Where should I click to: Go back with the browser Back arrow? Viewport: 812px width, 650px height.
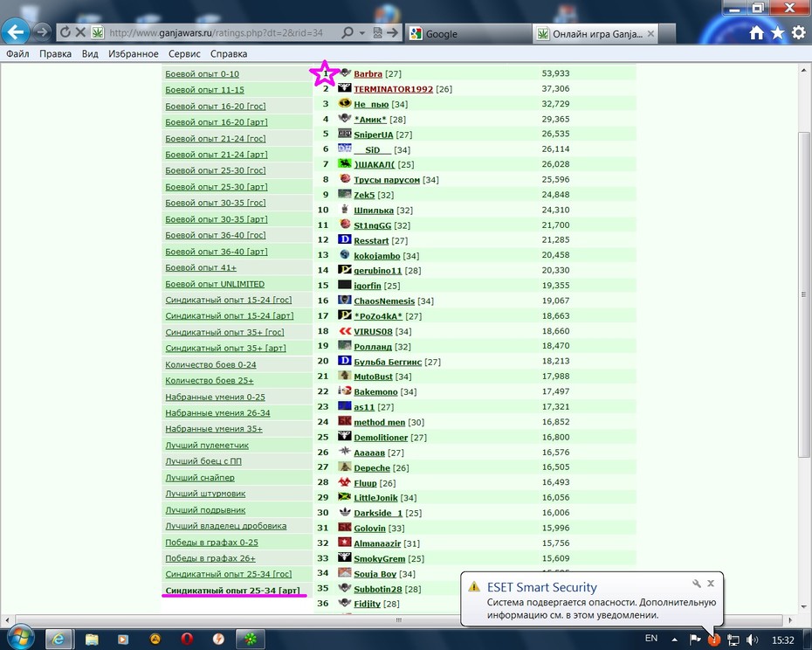[16, 32]
